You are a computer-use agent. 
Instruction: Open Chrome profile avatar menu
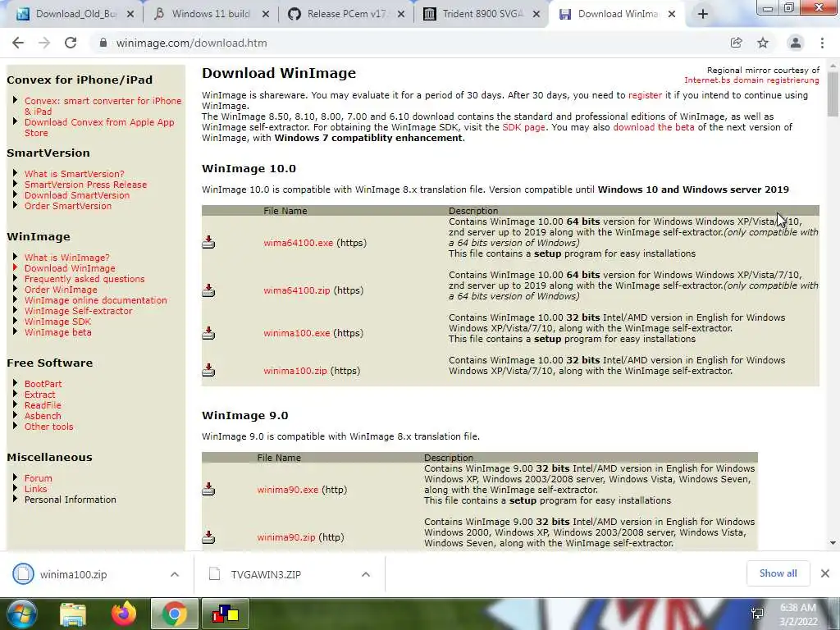click(x=796, y=43)
